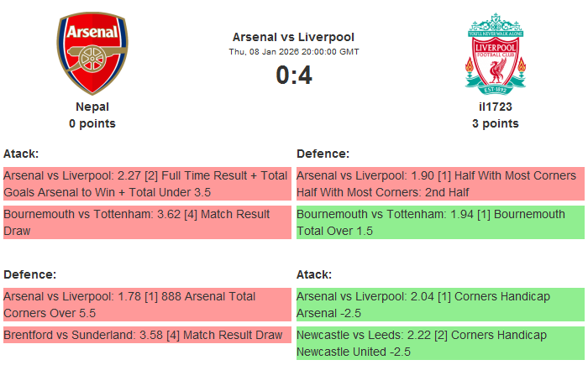Click the Arsenal club crest

[x=92, y=53]
